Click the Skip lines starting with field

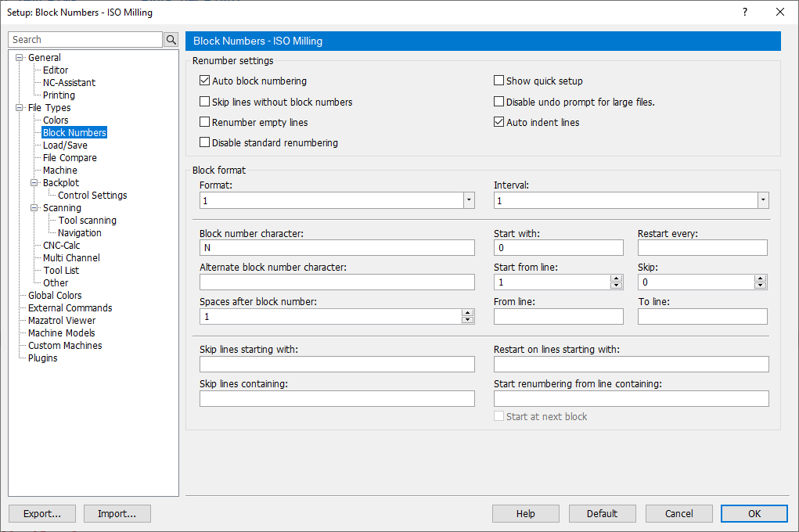pos(337,364)
